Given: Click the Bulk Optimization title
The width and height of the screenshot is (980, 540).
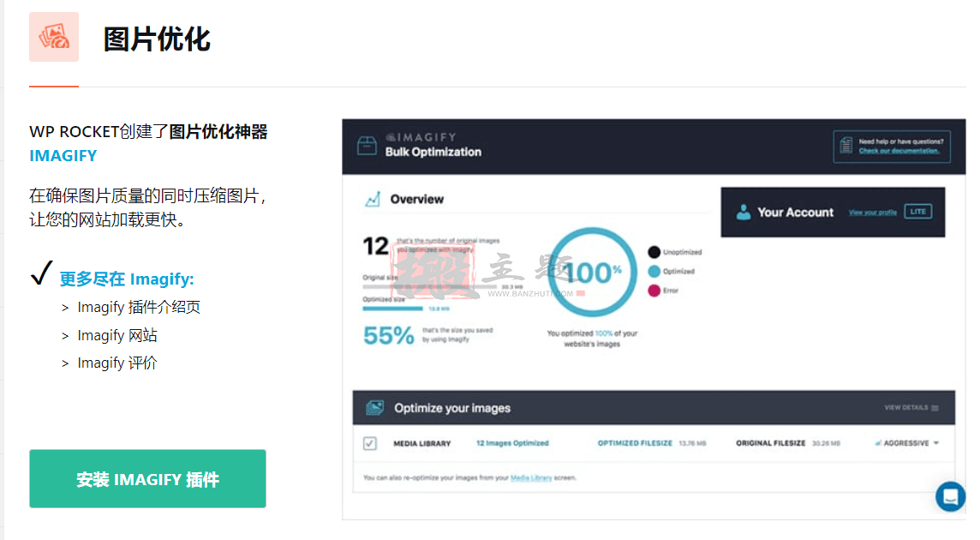Looking at the screenshot, I should (x=433, y=152).
